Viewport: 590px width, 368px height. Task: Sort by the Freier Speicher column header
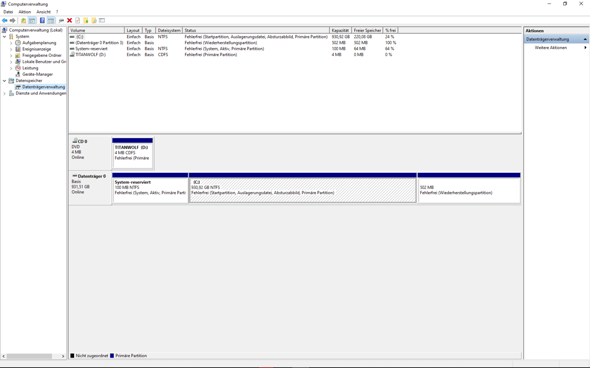click(x=367, y=30)
